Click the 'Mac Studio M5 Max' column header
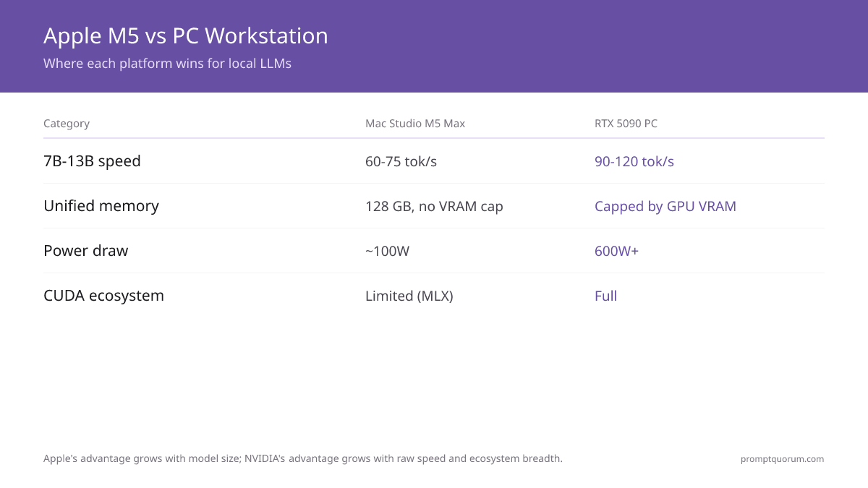868x488 pixels. point(415,124)
